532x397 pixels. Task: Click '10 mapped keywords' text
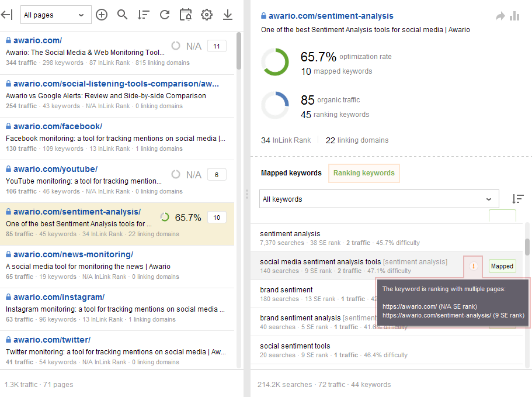[336, 71]
